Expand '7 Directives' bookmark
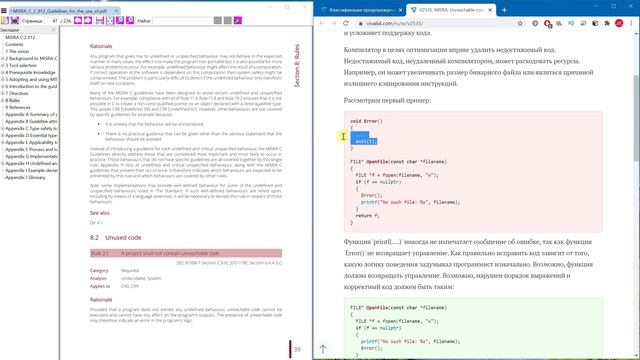 [2, 93]
